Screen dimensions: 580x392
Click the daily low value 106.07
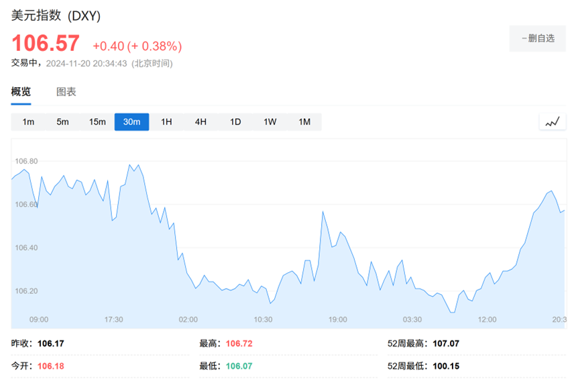click(x=239, y=367)
